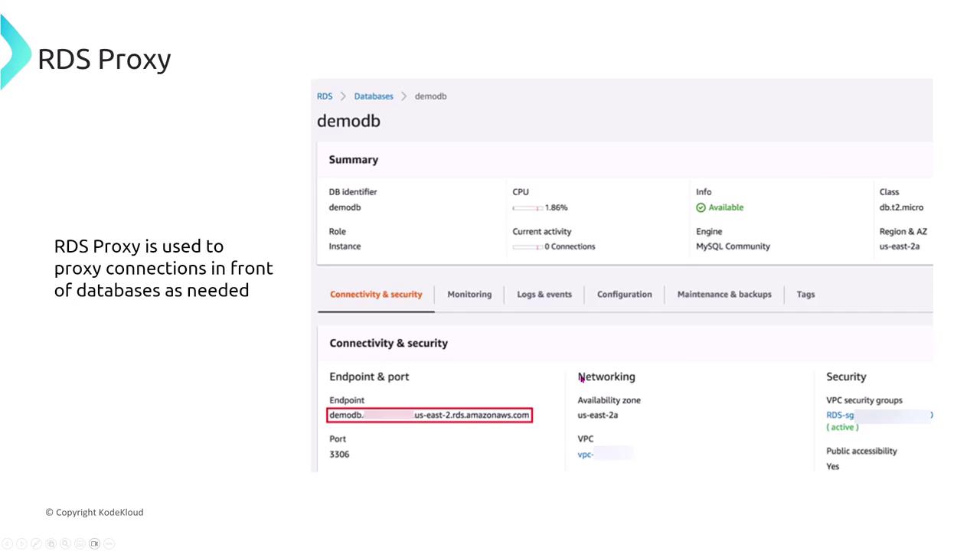Click the camera icon in slideshow controls
Image resolution: width=980 pixels, height=551 pixels.
tap(95, 543)
